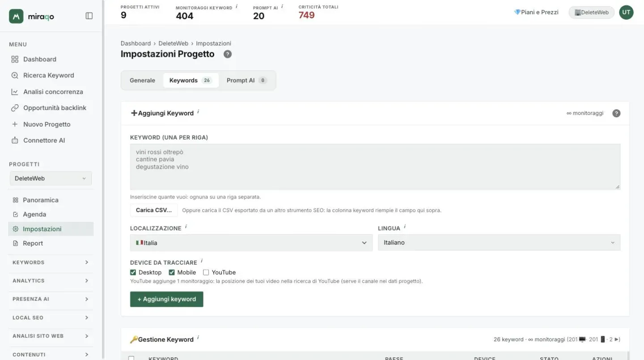The width and height of the screenshot is (644, 360).
Task: Select the Keywords tab
Action: [191, 80]
